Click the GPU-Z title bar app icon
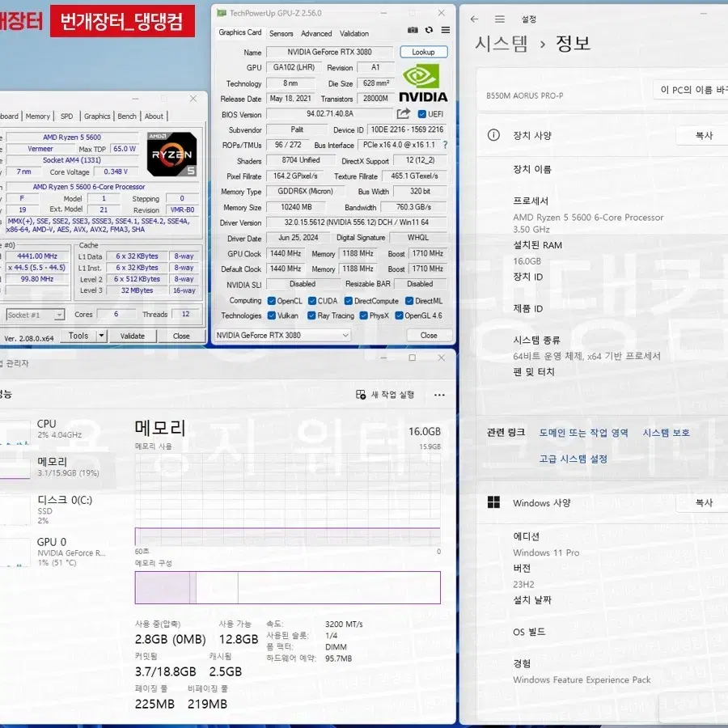The image size is (728, 728). pos(222,13)
